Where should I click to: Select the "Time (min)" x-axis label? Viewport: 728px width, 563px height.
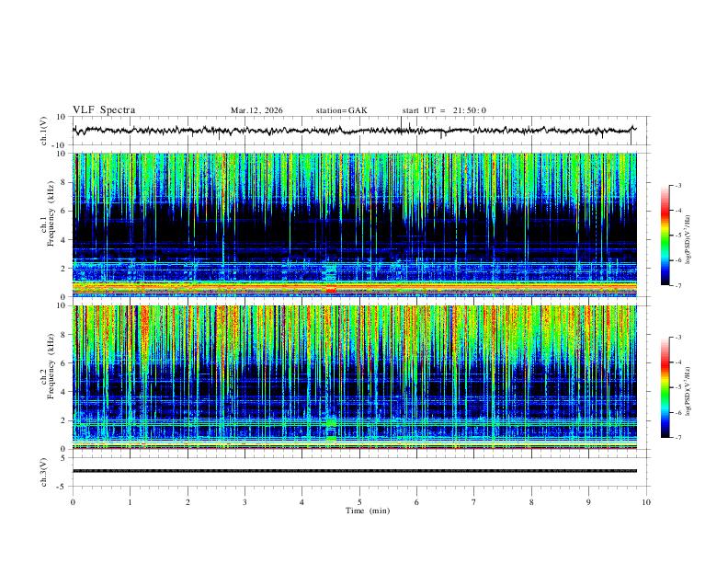coord(368,511)
